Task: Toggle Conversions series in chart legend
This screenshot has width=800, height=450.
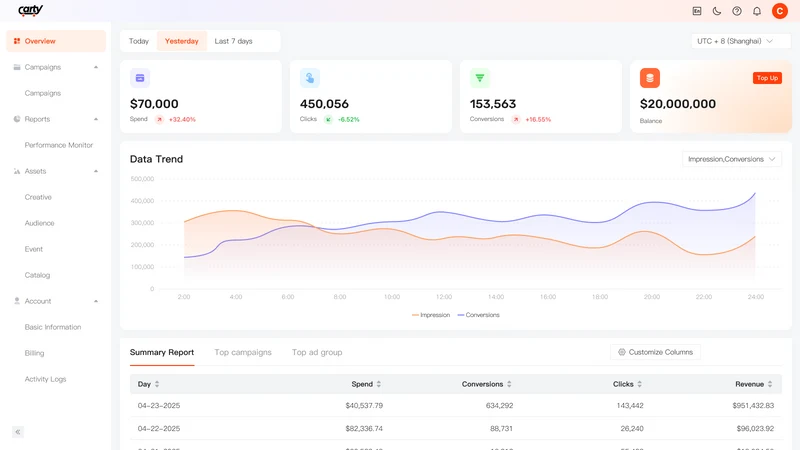Action: click(479, 315)
